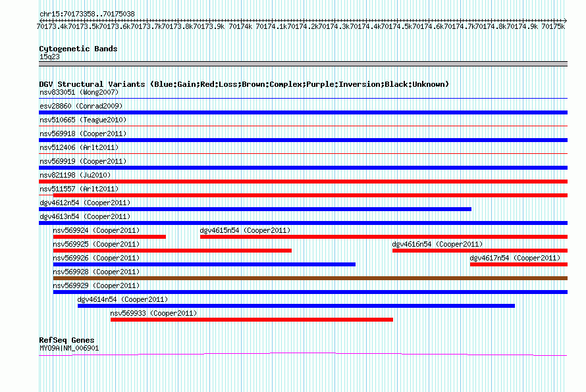The image size is (586, 392).
Task: Click the 70174k ruler position label
Action: click(x=240, y=26)
